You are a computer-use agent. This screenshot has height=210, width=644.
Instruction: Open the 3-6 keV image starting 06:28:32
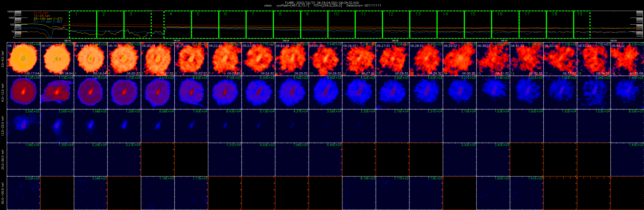426,59
